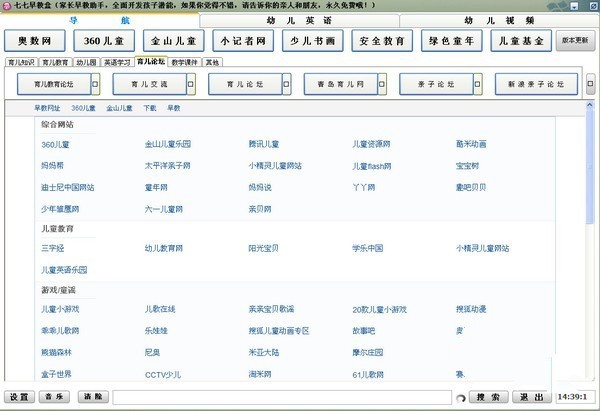Switch to the 幼儿视频 main tab
The image size is (600, 411).
(499, 20)
